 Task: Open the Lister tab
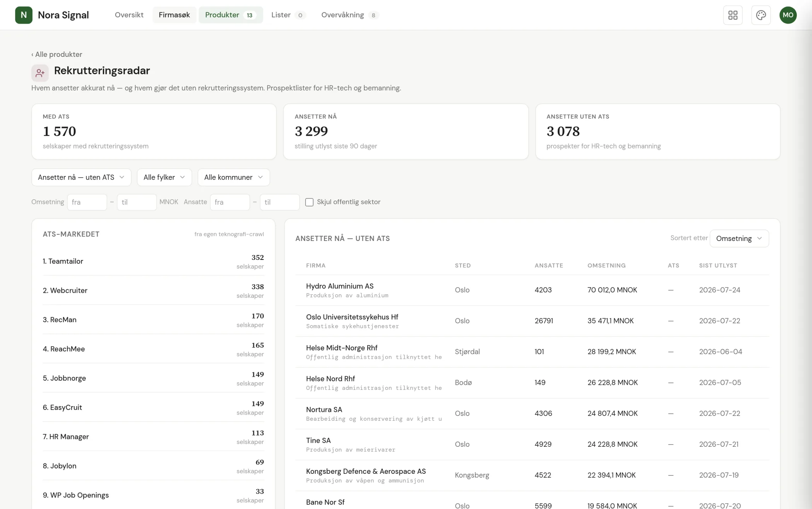click(x=288, y=15)
